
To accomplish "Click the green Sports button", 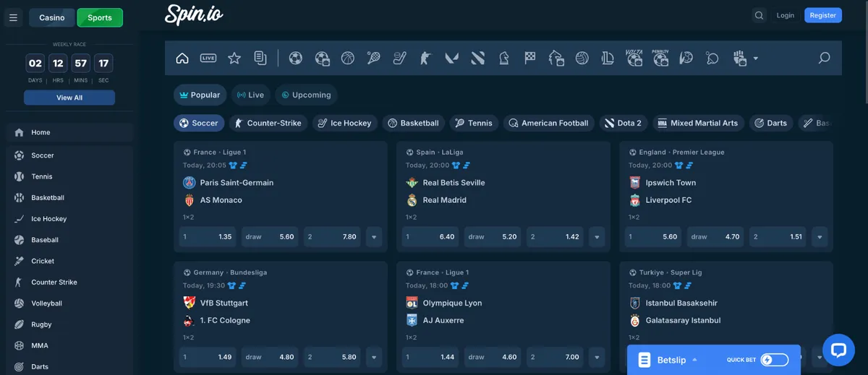I will pyautogui.click(x=100, y=17).
